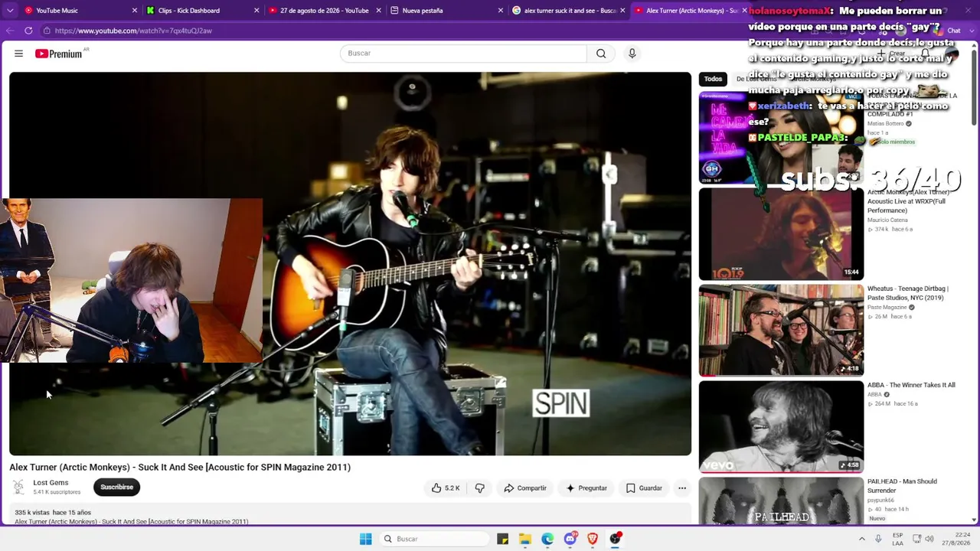This screenshot has width=980, height=551.
Task: Open the volume and network quick settings
Action: tap(923, 539)
